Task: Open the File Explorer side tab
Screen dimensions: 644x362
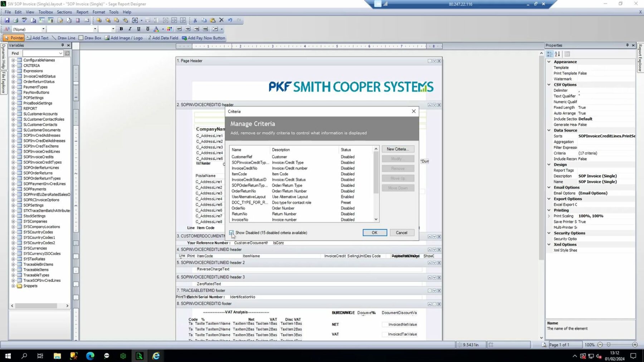Action: pos(3,82)
